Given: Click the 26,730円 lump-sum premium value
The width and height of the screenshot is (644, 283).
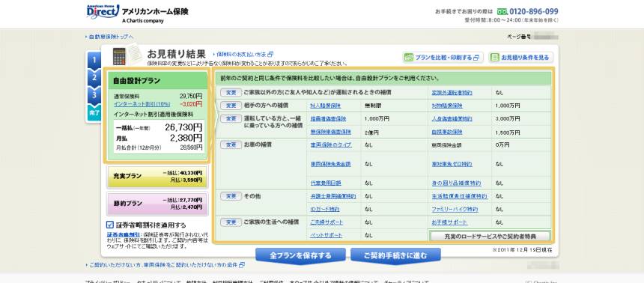Looking at the screenshot, I should point(183,127).
